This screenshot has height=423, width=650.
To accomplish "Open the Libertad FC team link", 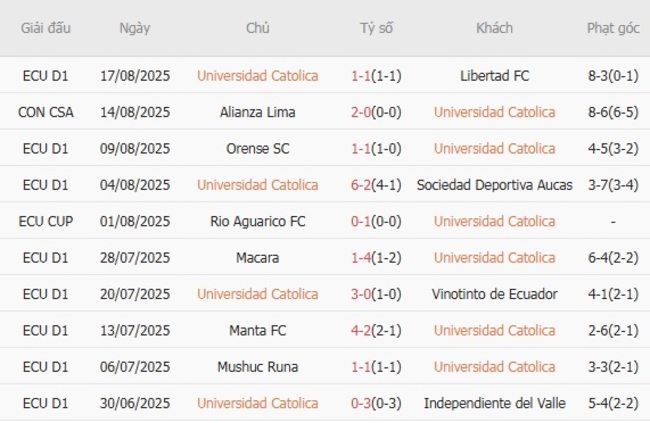I will tap(494, 76).
